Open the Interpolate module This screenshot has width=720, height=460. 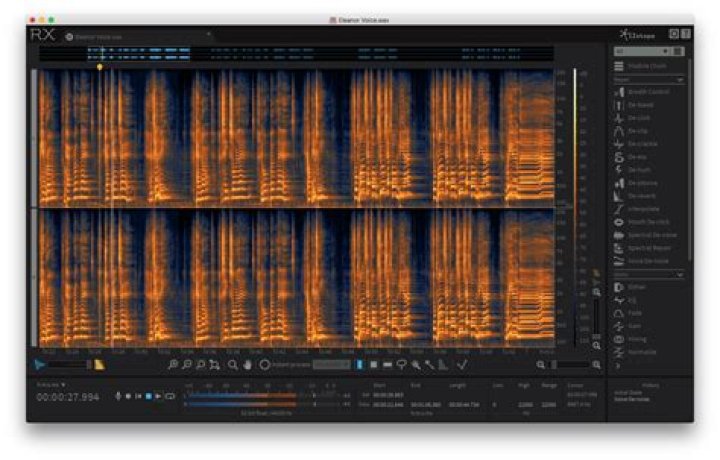click(637, 209)
